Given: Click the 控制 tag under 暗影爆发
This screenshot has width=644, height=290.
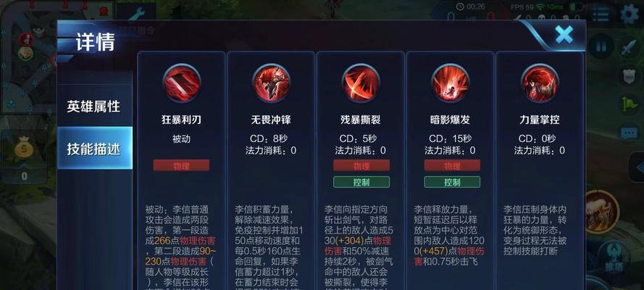Looking at the screenshot, I should click(x=452, y=182).
